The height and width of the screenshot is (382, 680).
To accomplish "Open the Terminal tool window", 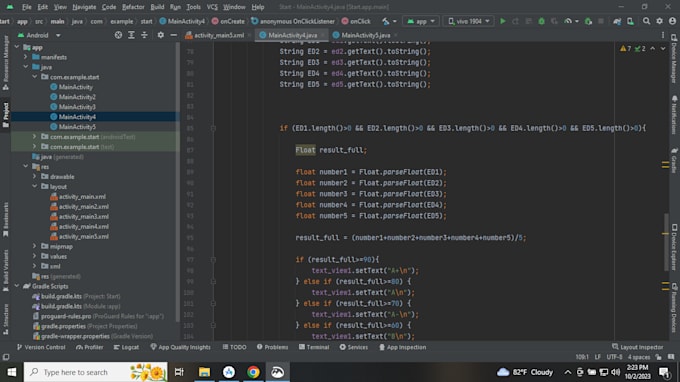I will tap(314, 347).
